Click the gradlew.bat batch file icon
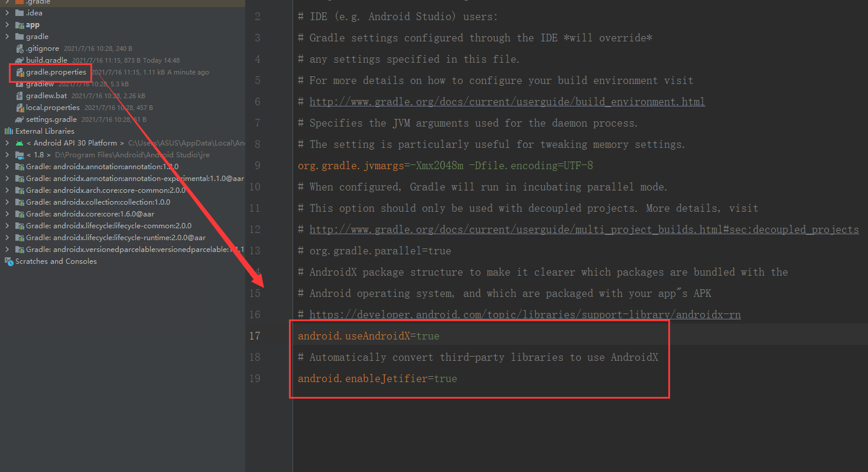868x472 pixels. point(20,95)
